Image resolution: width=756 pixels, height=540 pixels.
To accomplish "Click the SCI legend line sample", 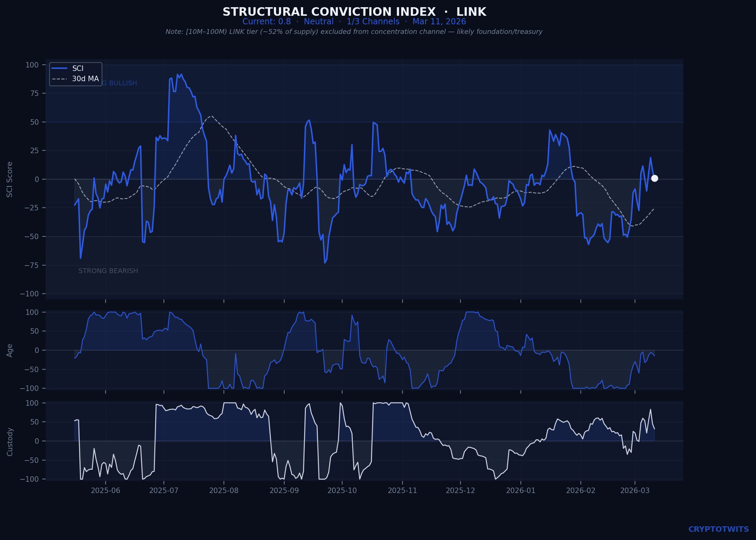I will 59,69.
